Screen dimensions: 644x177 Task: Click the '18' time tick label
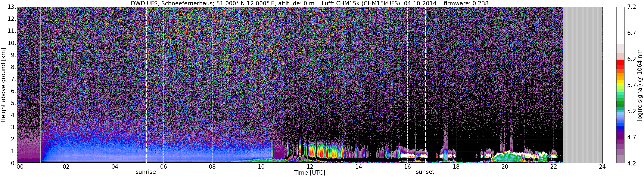pos(456,167)
